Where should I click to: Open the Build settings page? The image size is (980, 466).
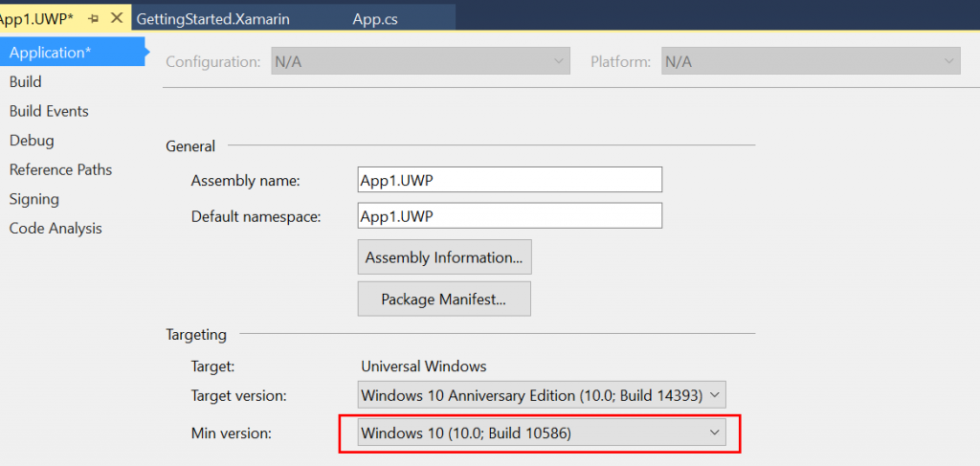coord(26,82)
